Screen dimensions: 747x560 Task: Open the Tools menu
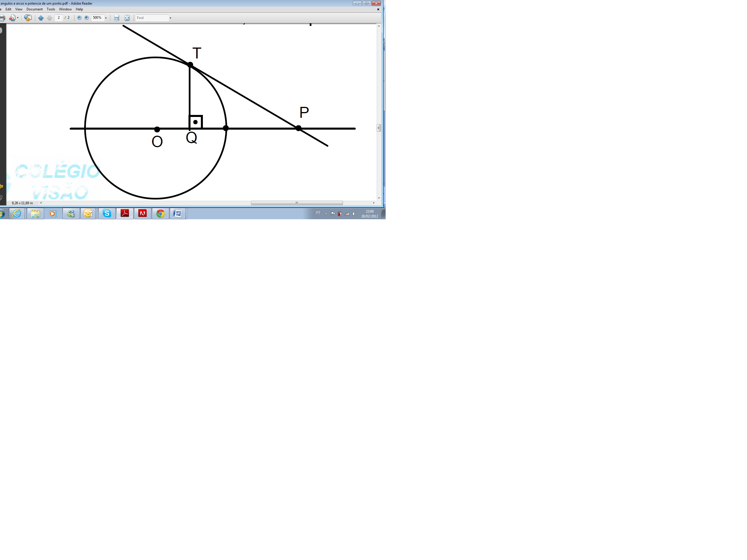pos(51,9)
